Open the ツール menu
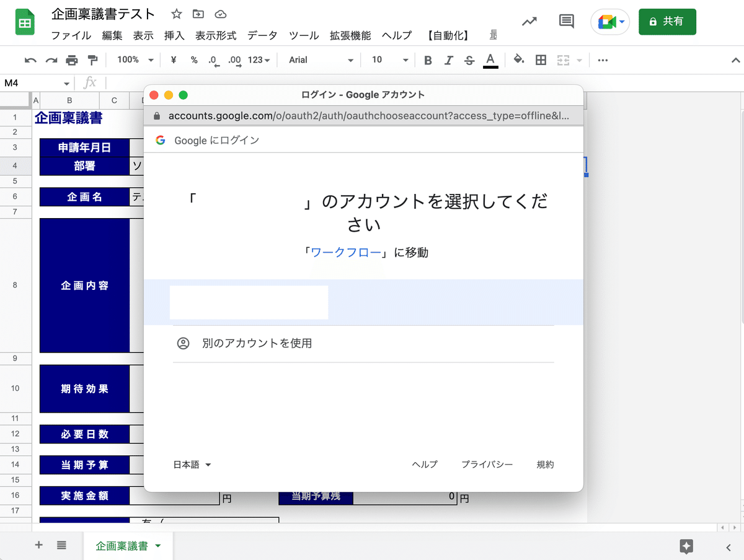Viewport: 744px width, 560px height. tap(304, 35)
